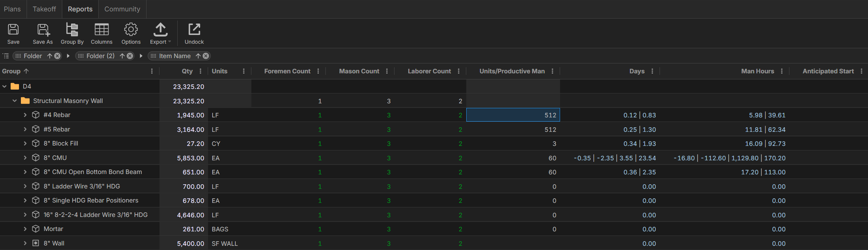Undock the reports panel

click(x=194, y=33)
